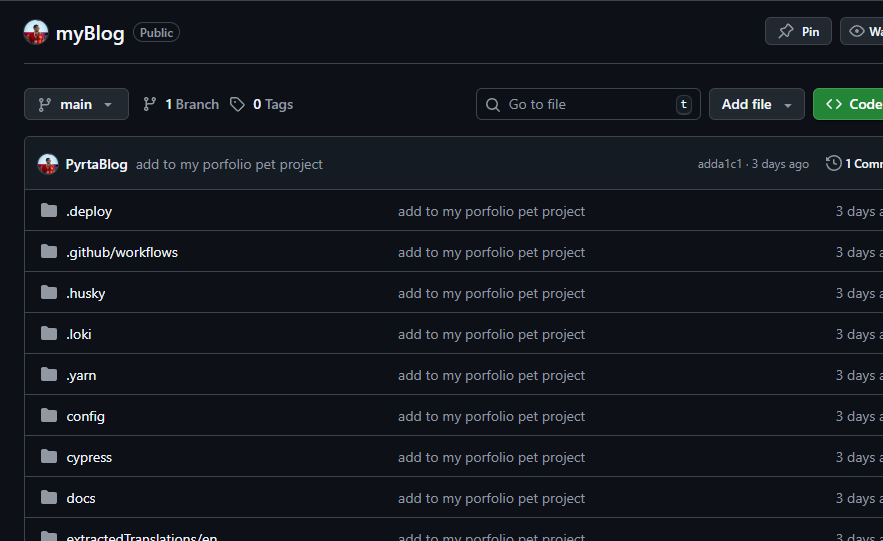Open the 0 Tags link
Image resolution: width=883 pixels, height=541 pixels.
(x=262, y=104)
